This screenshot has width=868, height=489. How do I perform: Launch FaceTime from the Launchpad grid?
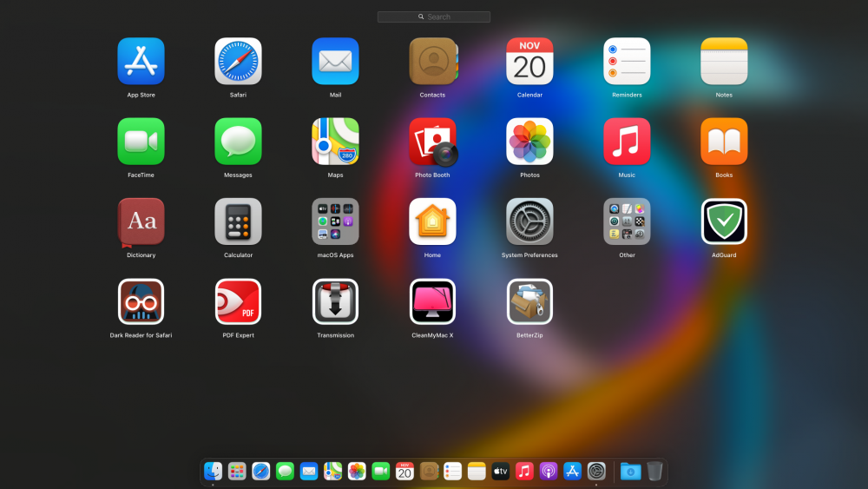tap(141, 142)
